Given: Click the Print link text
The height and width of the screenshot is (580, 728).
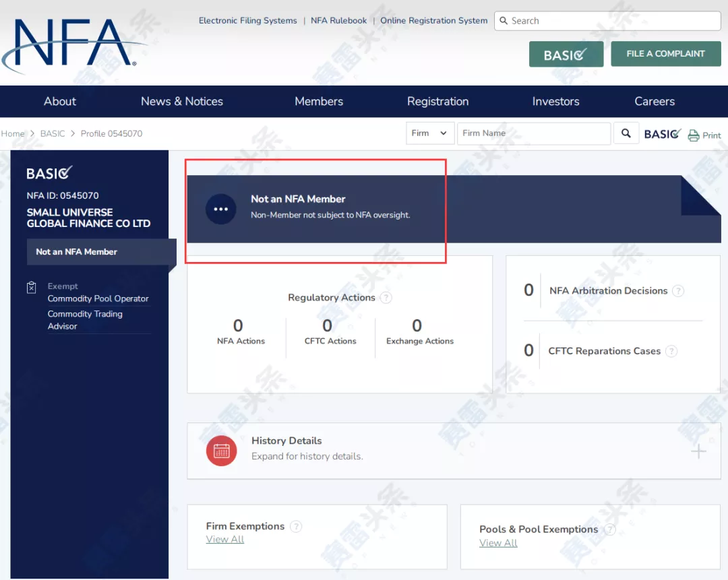Looking at the screenshot, I should (x=711, y=135).
